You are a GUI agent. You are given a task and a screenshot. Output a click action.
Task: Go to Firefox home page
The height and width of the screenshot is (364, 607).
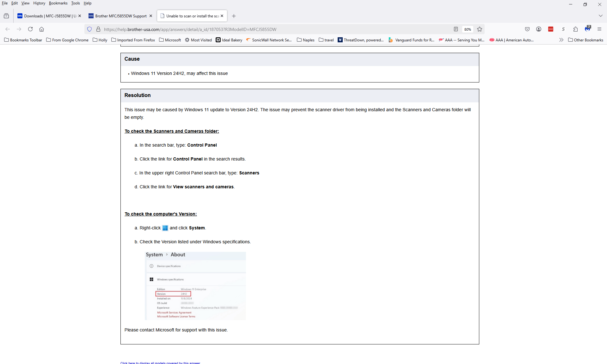(x=41, y=29)
